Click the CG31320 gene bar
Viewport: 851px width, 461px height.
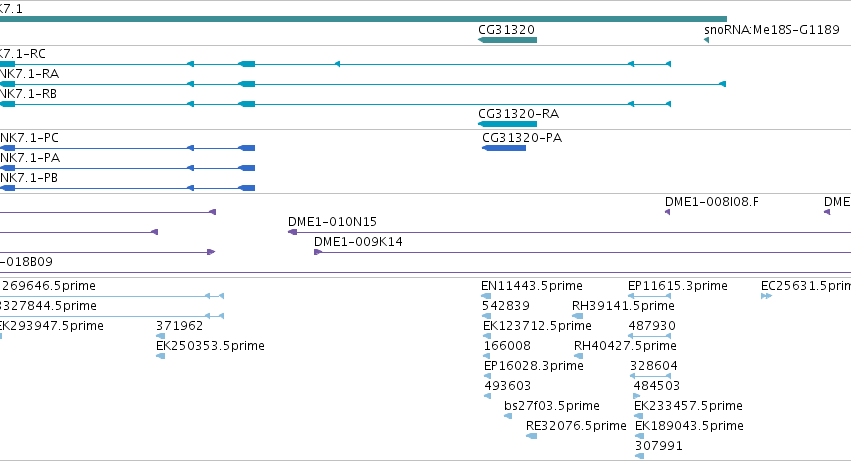(x=507, y=40)
